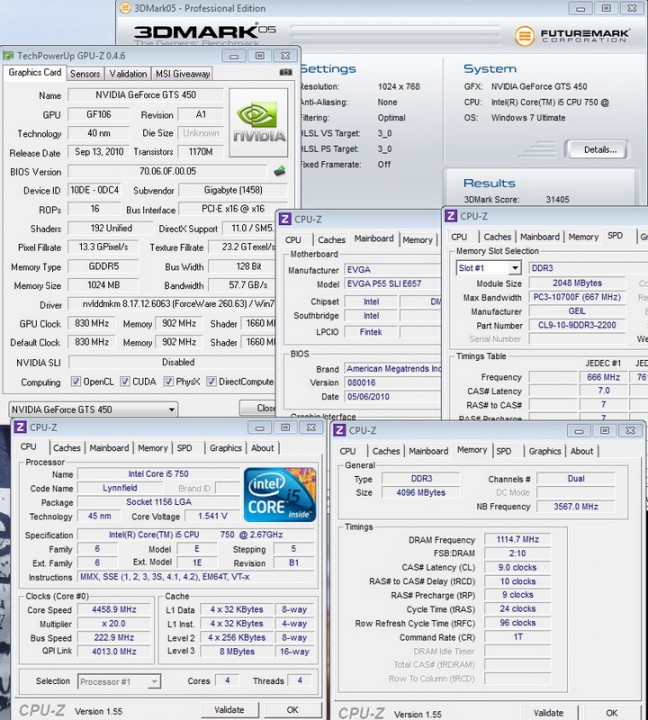The image size is (648, 720).
Task: Click the DRAM Frequency value 1114.7 MHz
Action: pyautogui.click(x=518, y=540)
